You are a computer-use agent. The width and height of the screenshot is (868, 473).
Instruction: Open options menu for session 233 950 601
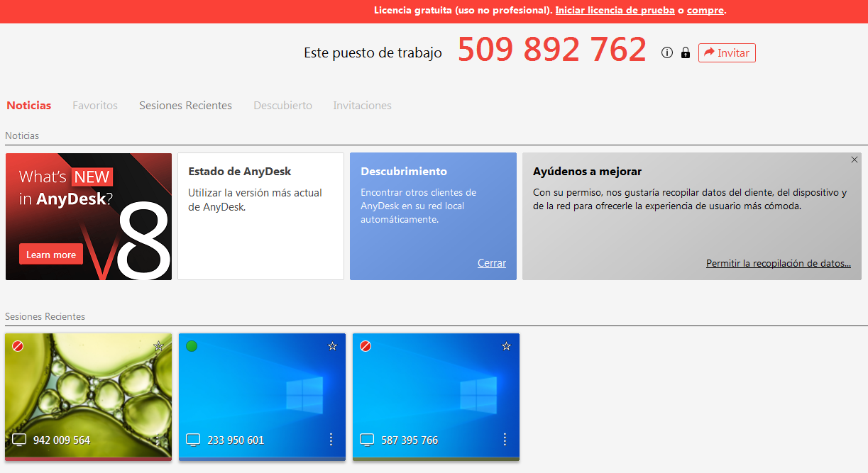click(331, 440)
